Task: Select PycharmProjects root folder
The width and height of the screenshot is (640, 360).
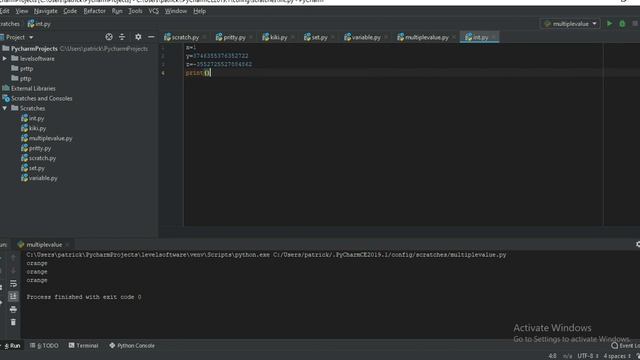Action: [34, 49]
